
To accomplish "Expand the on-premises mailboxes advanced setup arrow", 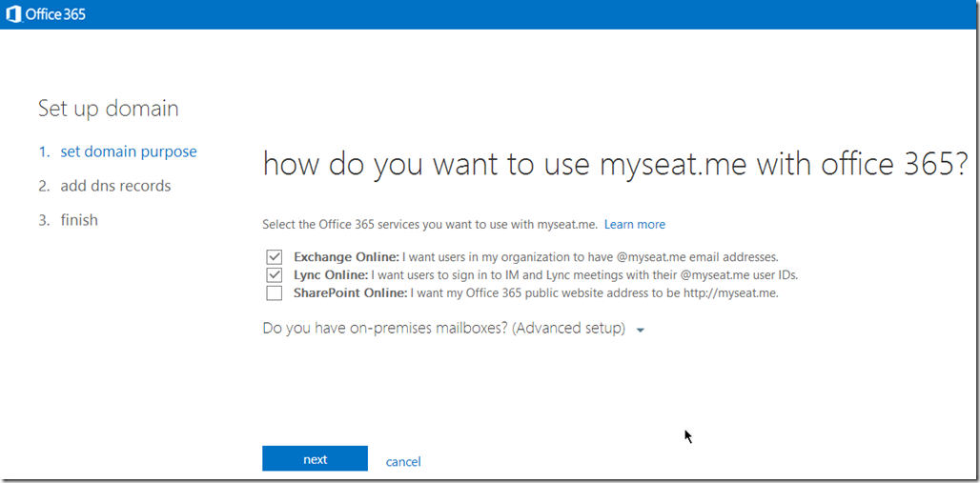I will (640, 331).
